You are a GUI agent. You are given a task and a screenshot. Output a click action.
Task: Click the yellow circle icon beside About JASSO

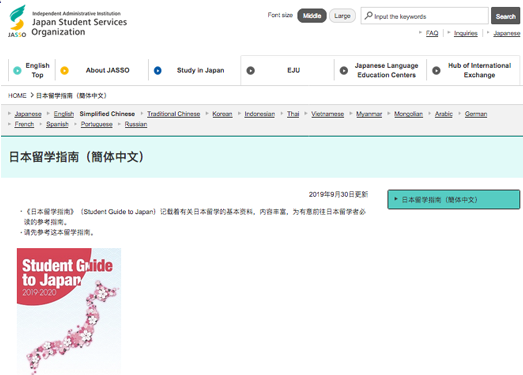64,70
